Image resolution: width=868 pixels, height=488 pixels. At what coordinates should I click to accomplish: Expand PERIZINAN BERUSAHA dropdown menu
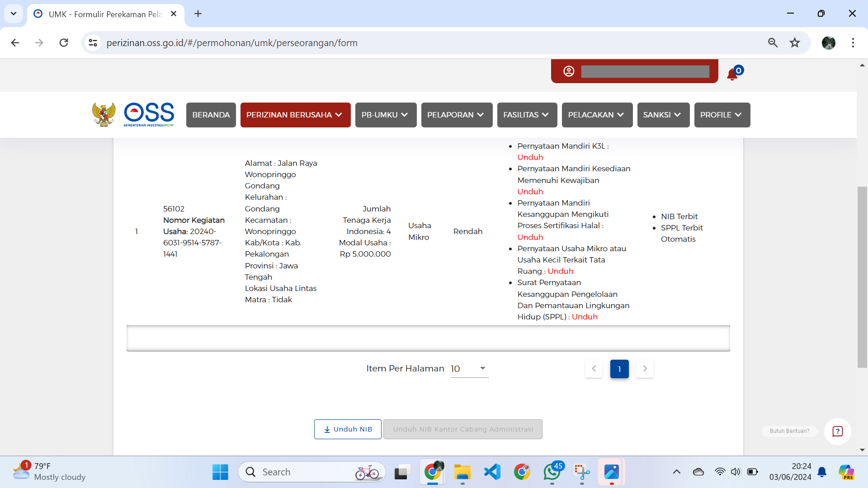pyautogui.click(x=296, y=115)
